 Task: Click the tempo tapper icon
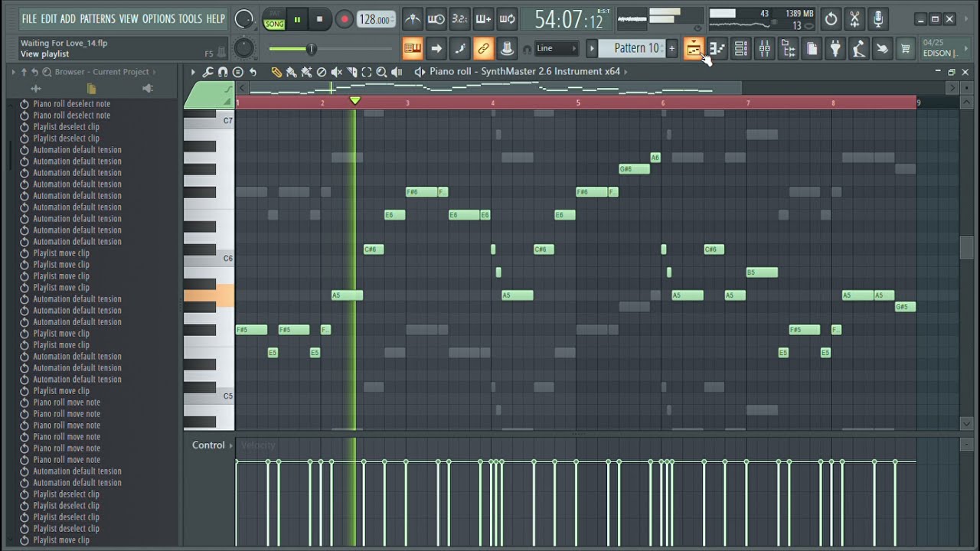859,49
